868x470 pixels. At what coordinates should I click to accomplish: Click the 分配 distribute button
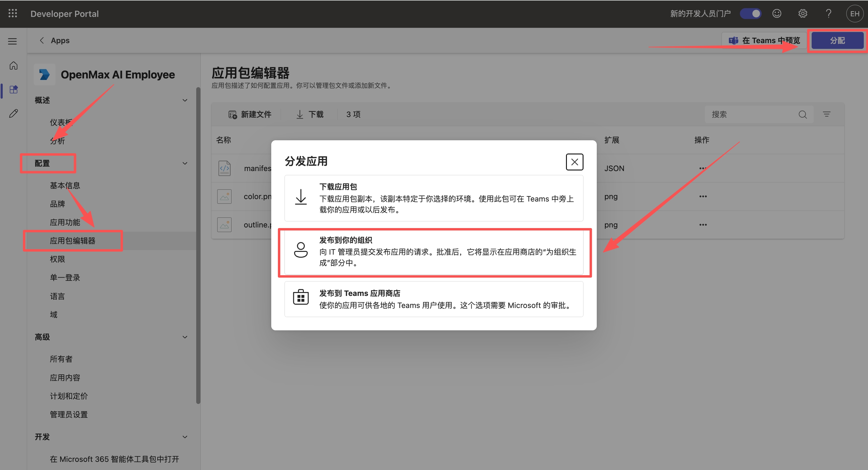click(837, 40)
